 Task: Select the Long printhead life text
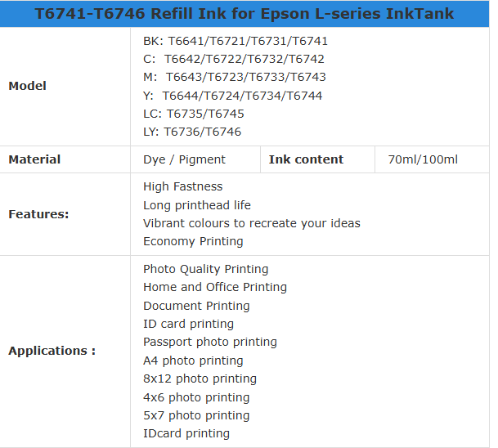[x=197, y=205]
